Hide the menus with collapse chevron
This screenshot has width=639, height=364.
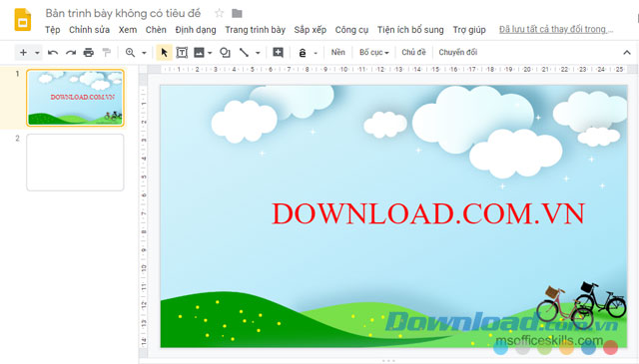click(x=627, y=53)
